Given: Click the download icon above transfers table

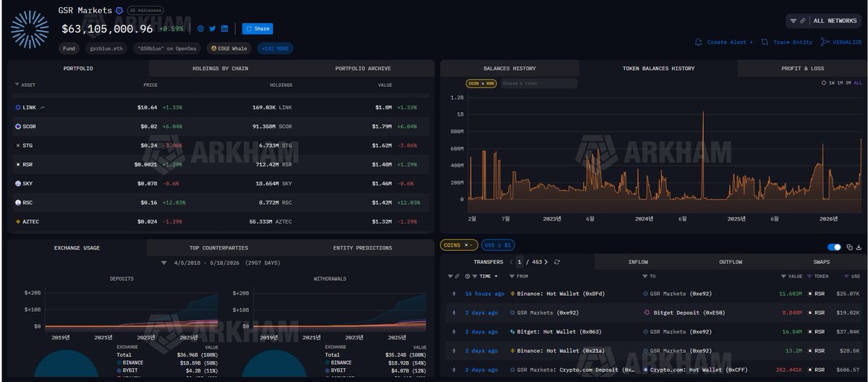Looking at the screenshot, I should (x=859, y=247).
